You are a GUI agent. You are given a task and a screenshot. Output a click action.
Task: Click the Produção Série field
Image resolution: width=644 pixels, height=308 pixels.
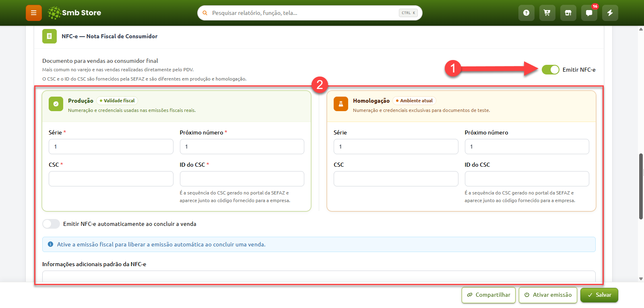[x=111, y=147]
